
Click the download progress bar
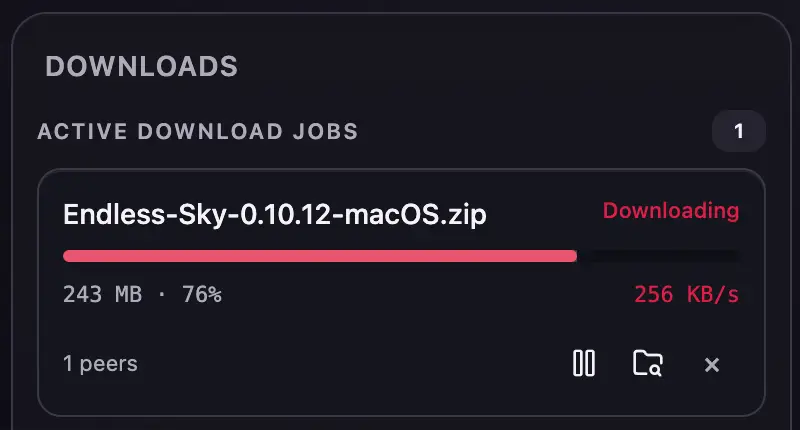tap(401, 256)
